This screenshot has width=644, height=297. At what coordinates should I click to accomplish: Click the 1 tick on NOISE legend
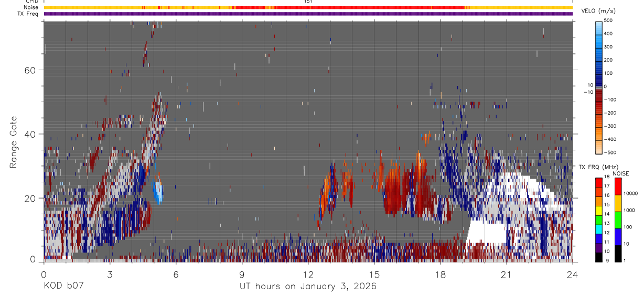click(624, 261)
